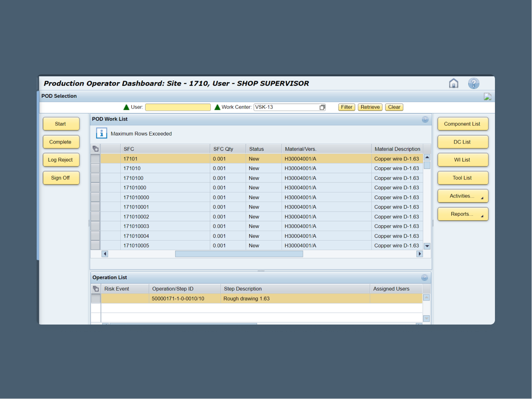This screenshot has height=399, width=532.
Task: Click the Sign Off button
Action: click(61, 178)
